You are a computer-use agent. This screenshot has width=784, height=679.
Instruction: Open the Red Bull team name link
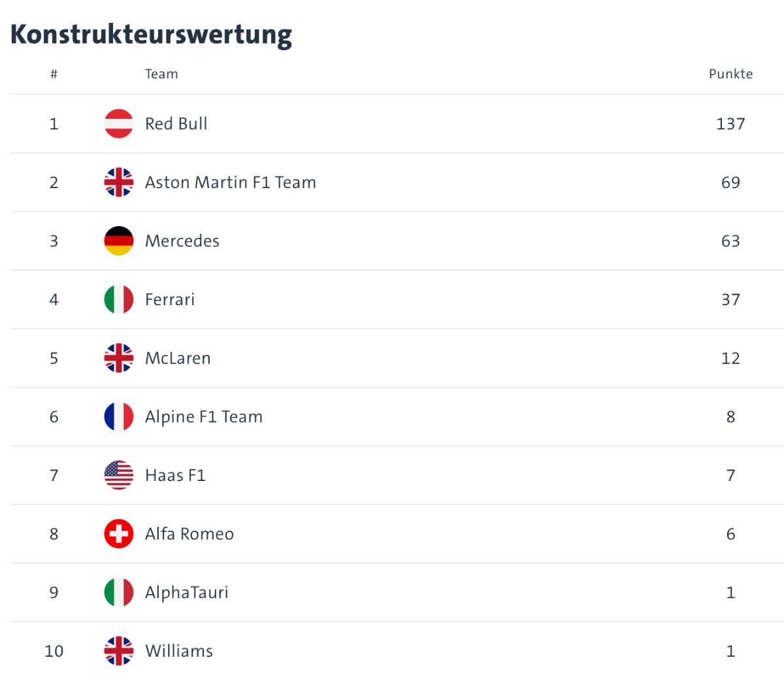[176, 124]
